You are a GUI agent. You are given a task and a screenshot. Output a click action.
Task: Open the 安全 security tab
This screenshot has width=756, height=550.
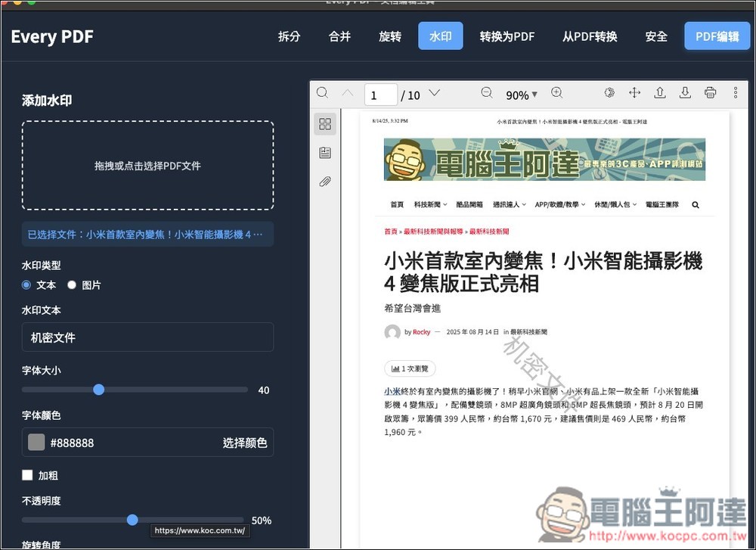coord(657,36)
